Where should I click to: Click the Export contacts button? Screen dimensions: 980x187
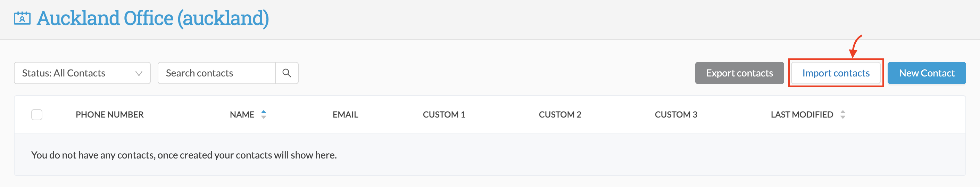point(739,73)
